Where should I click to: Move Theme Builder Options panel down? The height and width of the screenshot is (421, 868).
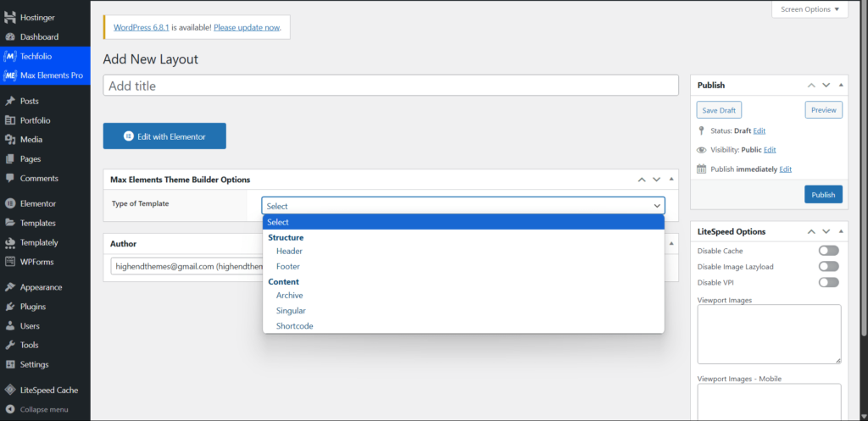pos(657,180)
